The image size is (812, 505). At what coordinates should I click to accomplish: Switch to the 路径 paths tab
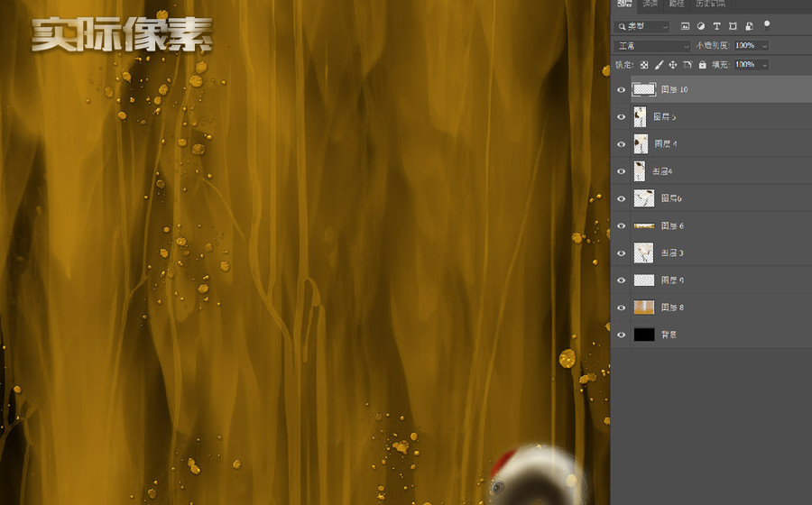pos(677,4)
